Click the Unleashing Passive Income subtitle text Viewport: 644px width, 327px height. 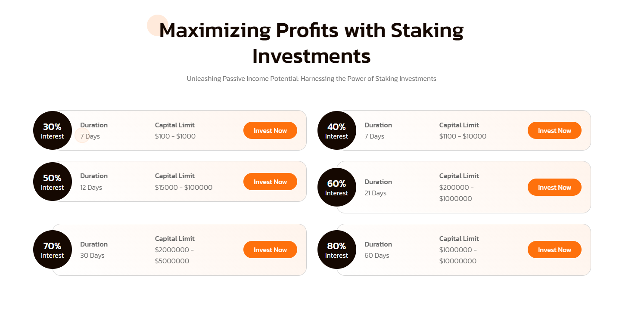click(x=311, y=79)
